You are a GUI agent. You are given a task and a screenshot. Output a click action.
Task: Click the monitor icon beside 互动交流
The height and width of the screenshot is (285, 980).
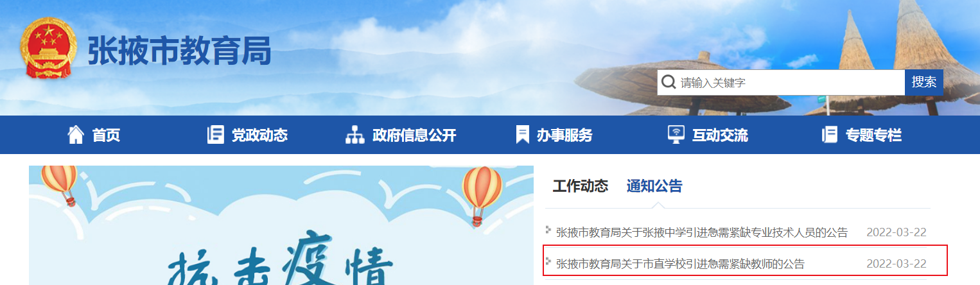coord(676,135)
